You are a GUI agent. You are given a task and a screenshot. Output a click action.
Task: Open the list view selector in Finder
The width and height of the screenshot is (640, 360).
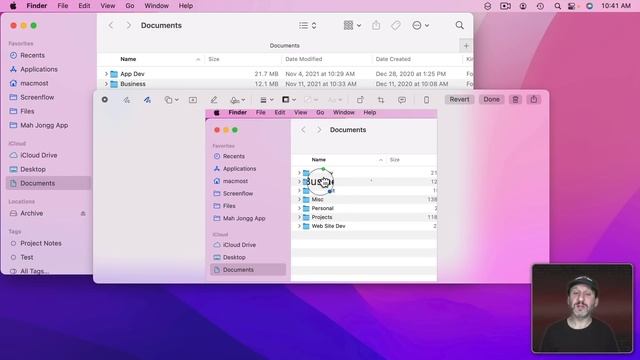click(308, 25)
